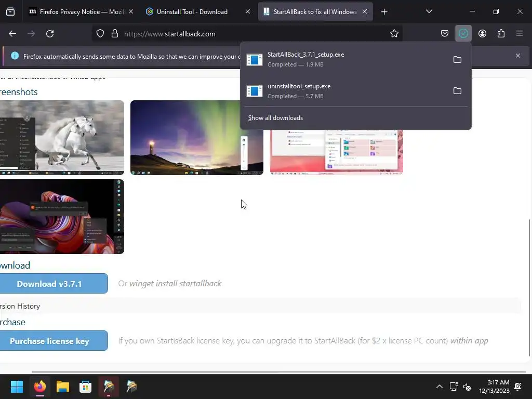
Task: Dismiss the Firefox data notification bar
Action: pos(518,56)
